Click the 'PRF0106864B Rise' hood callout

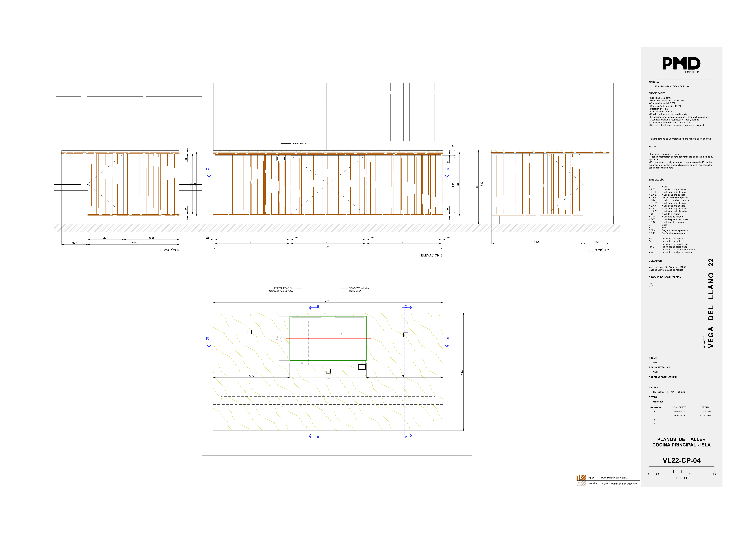(282, 290)
